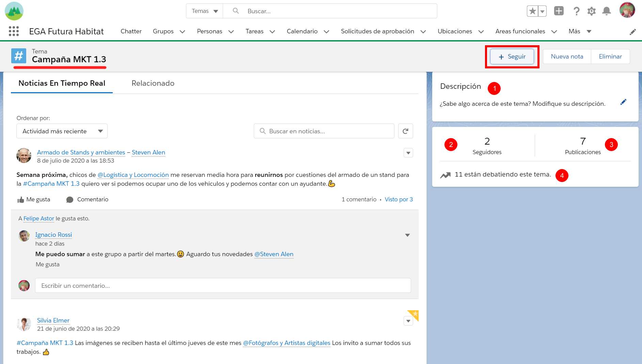Expand the Tareas navigation dropdown chevron
This screenshot has height=364, width=642.
click(272, 32)
